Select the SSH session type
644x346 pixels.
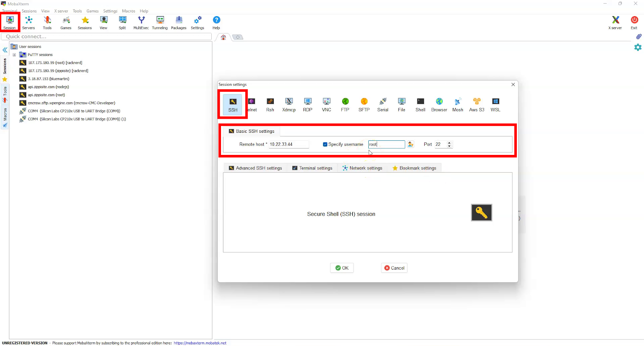[233, 105]
